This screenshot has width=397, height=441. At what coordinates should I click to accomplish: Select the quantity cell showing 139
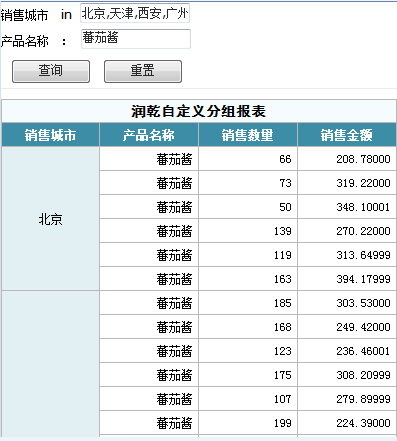(248, 231)
